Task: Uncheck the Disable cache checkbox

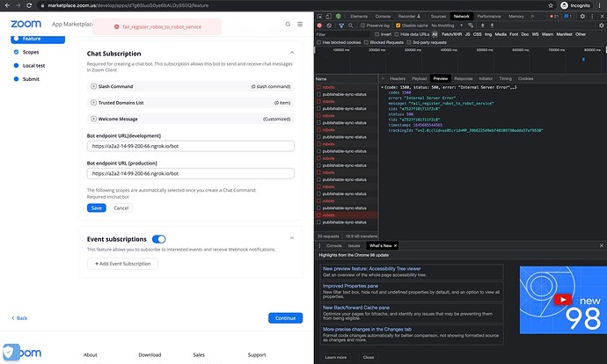Action: (x=398, y=25)
